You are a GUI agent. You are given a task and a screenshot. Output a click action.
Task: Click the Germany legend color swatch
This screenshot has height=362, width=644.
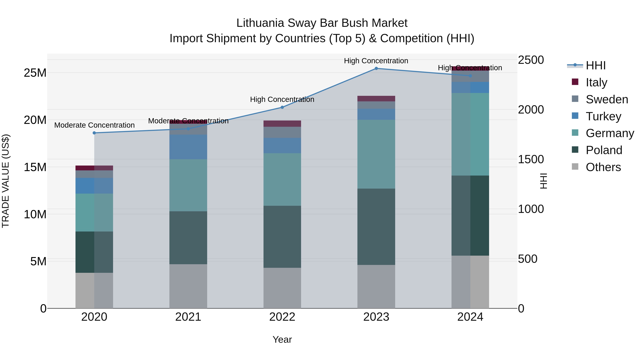click(575, 133)
